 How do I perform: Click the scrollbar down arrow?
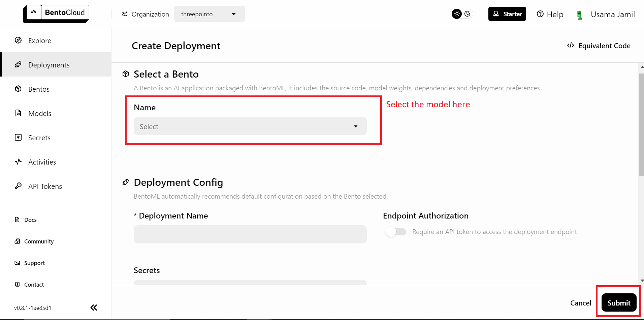(x=642, y=281)
